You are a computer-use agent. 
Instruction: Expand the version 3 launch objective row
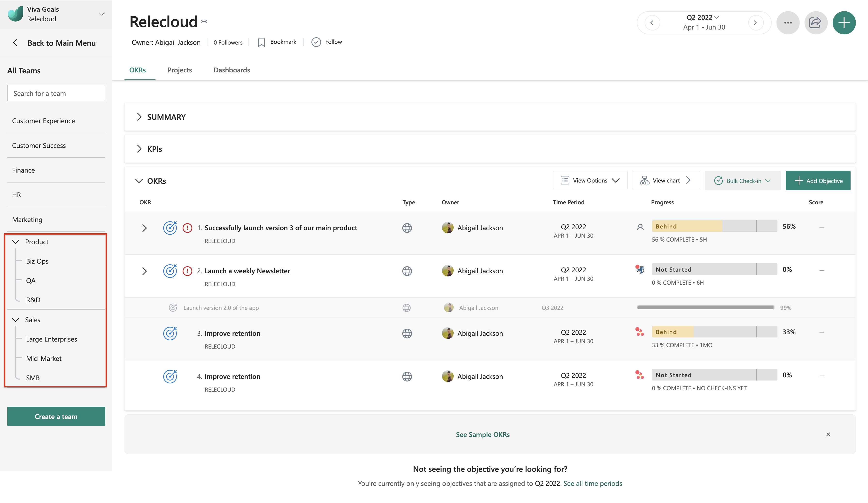click(144, 228)
